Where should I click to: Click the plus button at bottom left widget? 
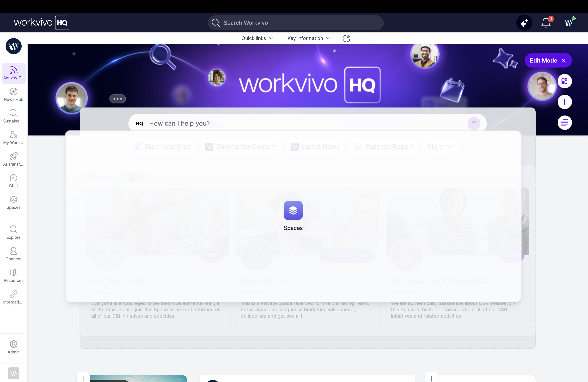coord(83,378)
